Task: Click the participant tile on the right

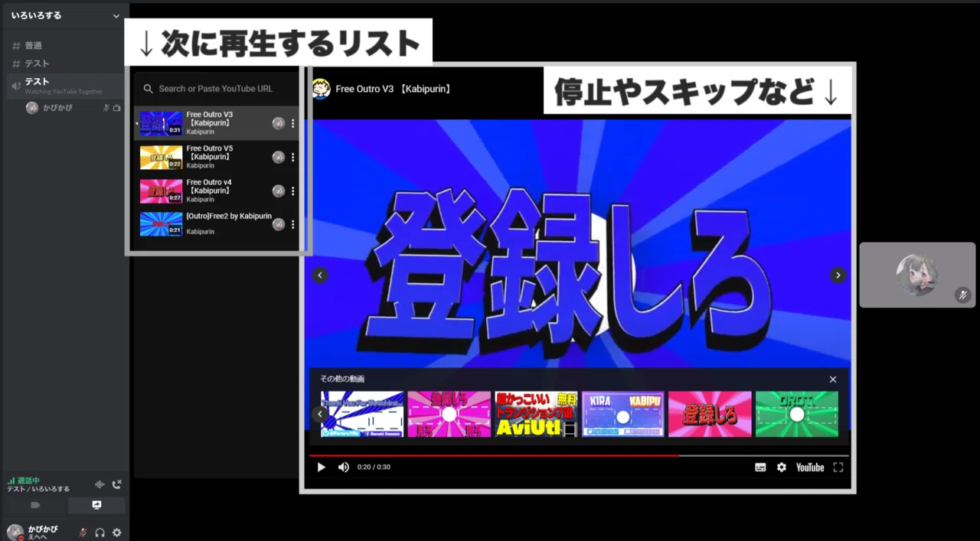Action: 917,275
